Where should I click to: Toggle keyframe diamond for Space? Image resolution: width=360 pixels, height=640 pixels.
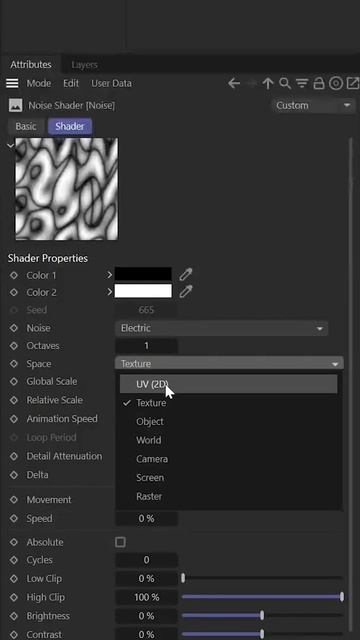tap(14, 364)
